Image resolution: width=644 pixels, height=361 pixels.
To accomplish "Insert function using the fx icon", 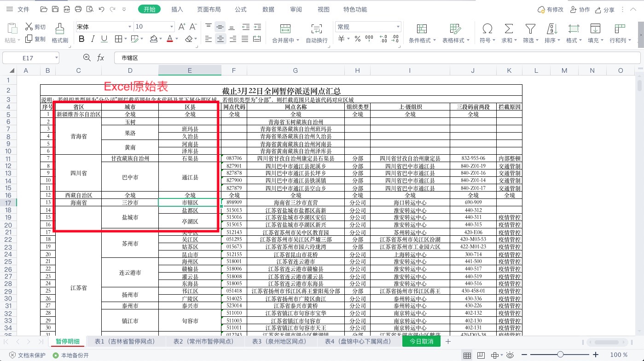I will tap(100, 58).
